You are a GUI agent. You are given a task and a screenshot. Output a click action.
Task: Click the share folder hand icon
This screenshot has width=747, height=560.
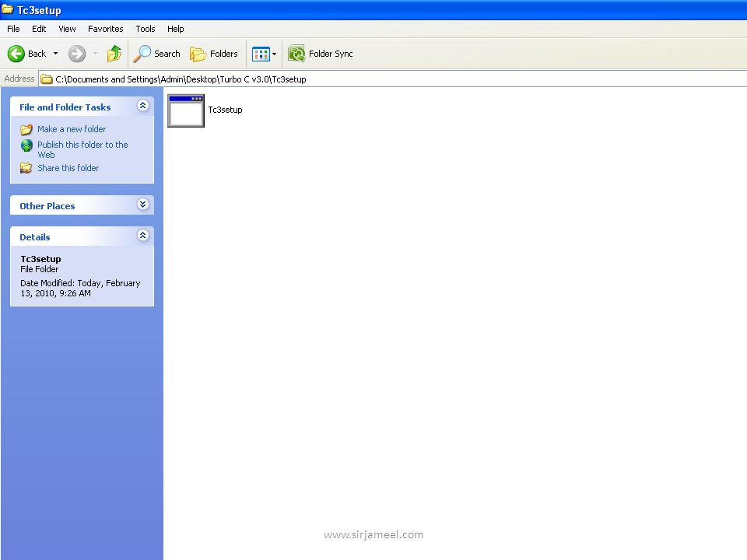[x=26, y=168]
